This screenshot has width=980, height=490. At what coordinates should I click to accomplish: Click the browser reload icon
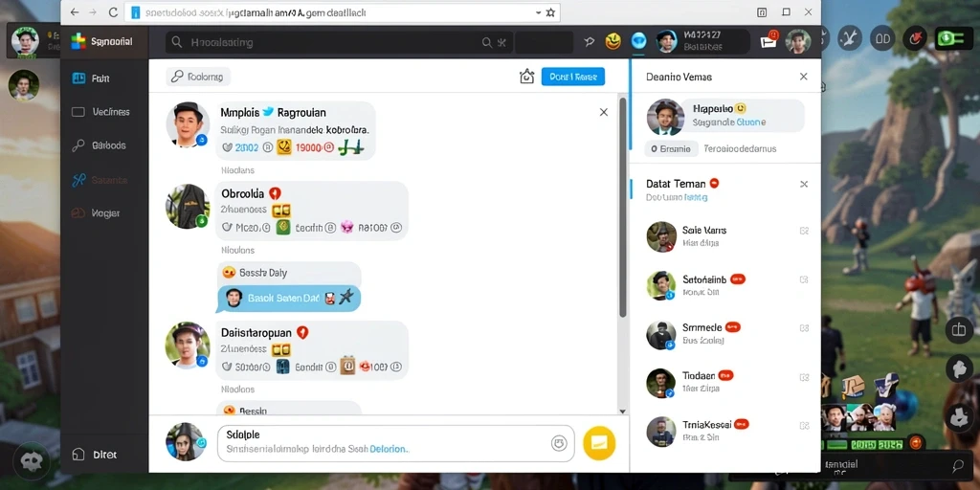113,11
